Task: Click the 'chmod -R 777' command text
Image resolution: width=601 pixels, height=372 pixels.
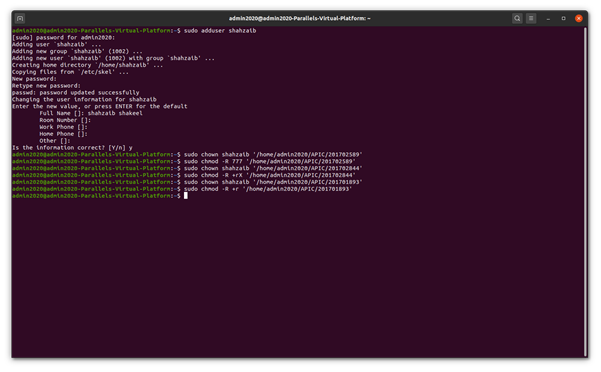Action: [222, 162]
